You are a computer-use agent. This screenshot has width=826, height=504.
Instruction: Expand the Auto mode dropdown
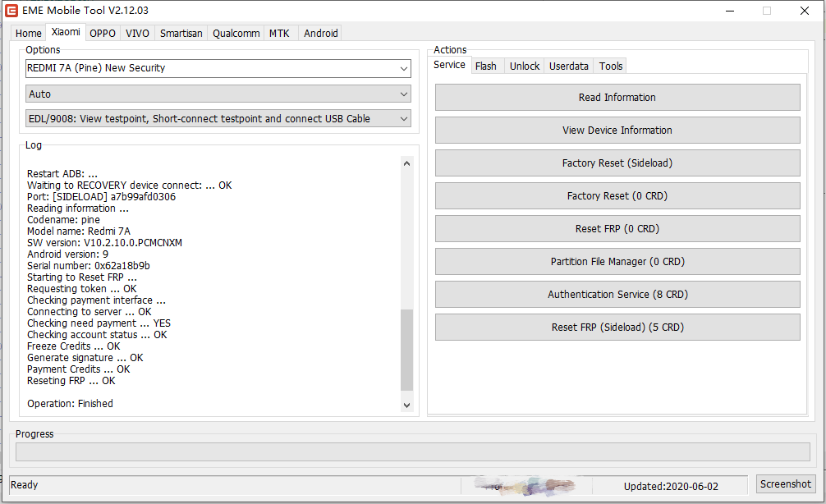pyautogui.click(x=218, y=94)
